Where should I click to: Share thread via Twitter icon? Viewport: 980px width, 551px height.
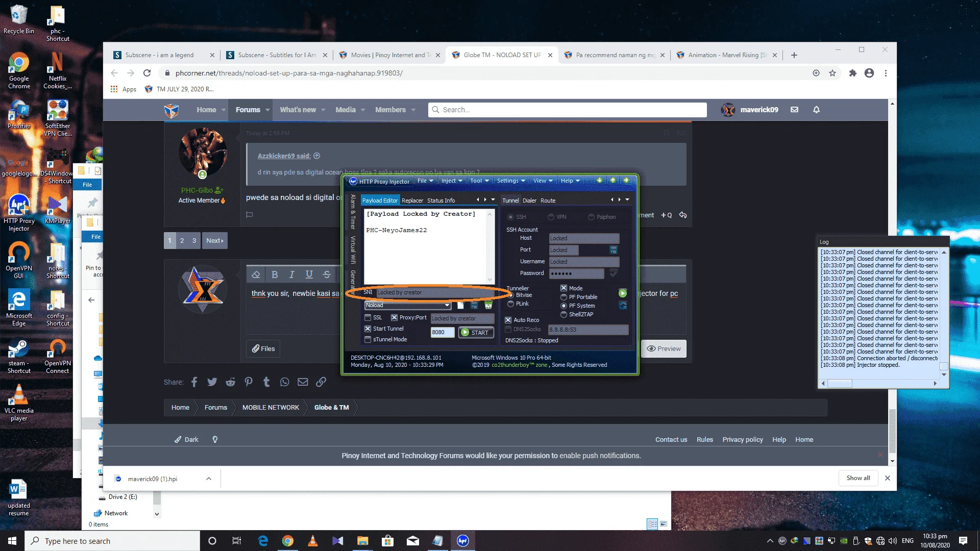click(212, 382)
